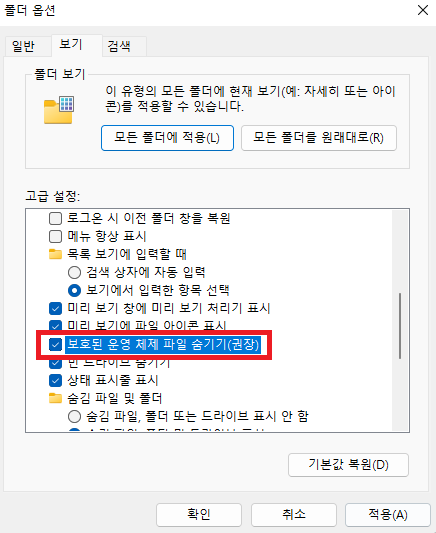The height and width of the screenshot is (533, 436).
Task: Uncheck 보호된 운영 체제 파일 숨기기(권장)
Action: [x=55, y=344]
